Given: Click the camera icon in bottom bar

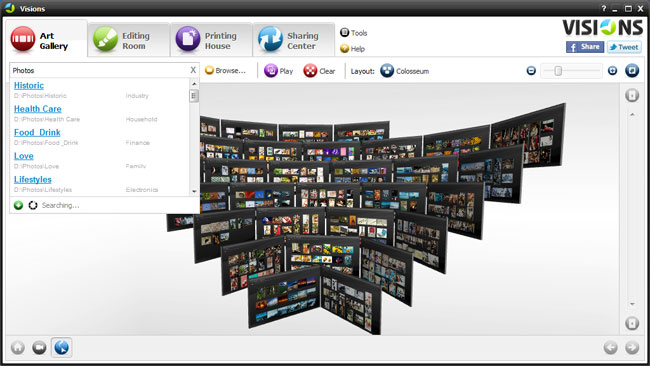Looking at the screenshot, I should (x=39, y=347).
